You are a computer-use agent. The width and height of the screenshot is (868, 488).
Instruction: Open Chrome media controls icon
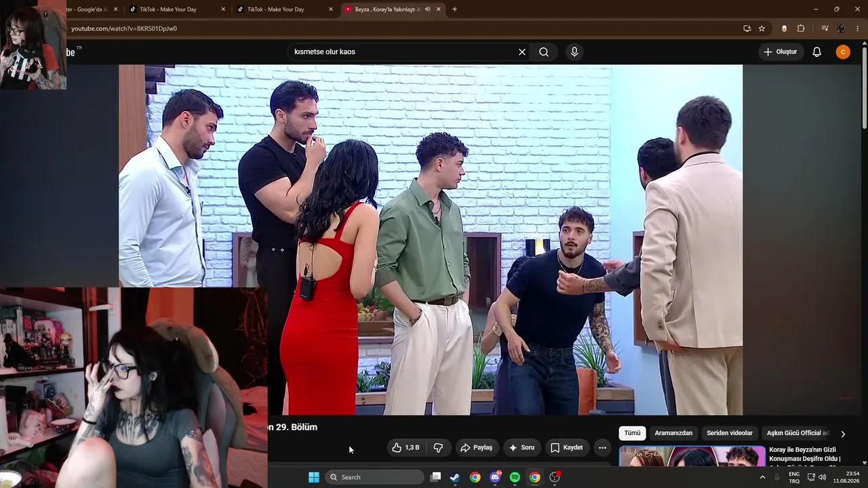[825, 28]
